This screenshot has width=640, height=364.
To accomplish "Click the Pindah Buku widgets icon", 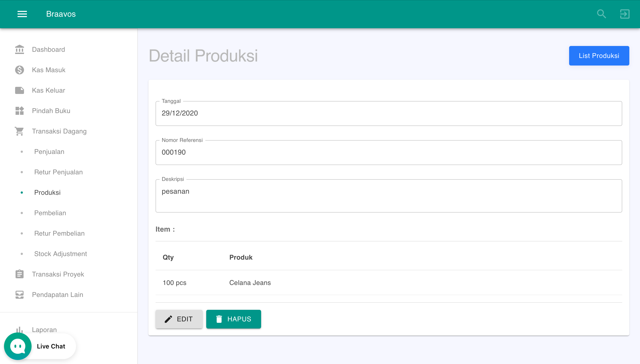I will 20,111.
